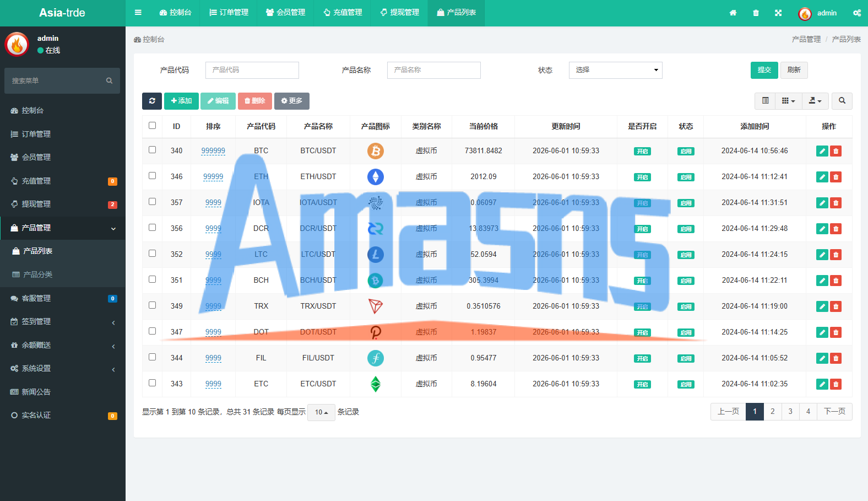
Task: Click edit pencil icon for ETC row
Action: tap(822, 384)
